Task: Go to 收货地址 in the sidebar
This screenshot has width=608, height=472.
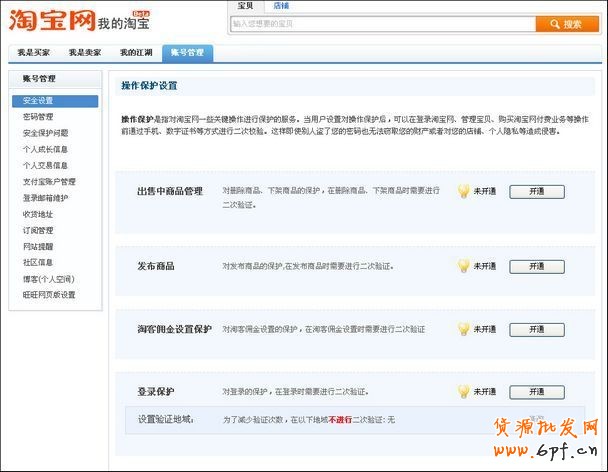Action: click(38, 214)
